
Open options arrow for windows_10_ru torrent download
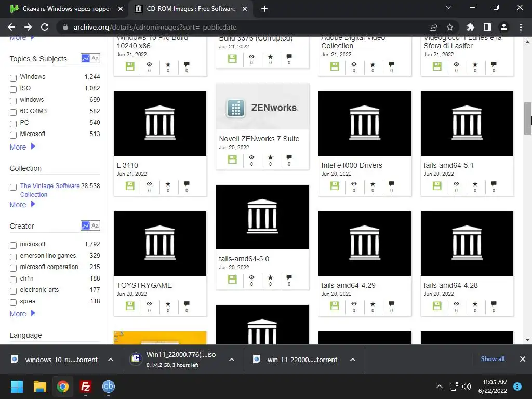click(111, 360)
